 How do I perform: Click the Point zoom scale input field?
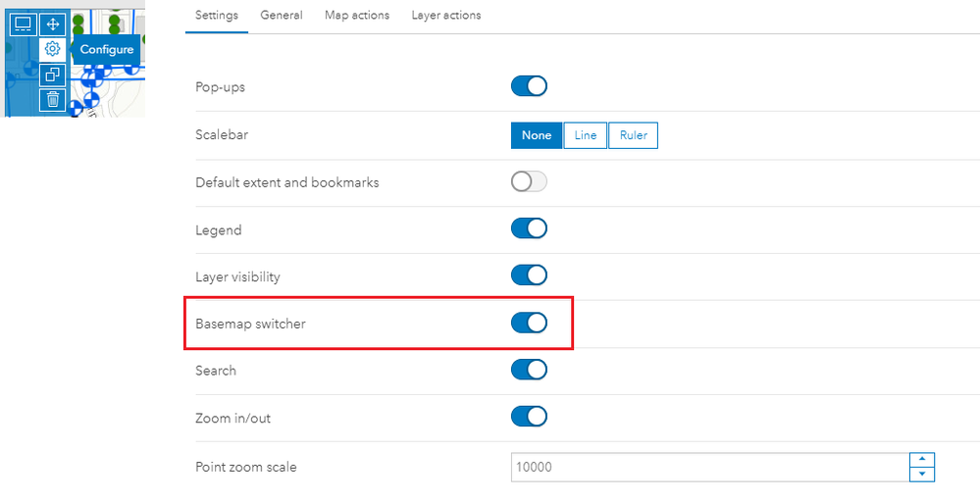click(708, 468)
